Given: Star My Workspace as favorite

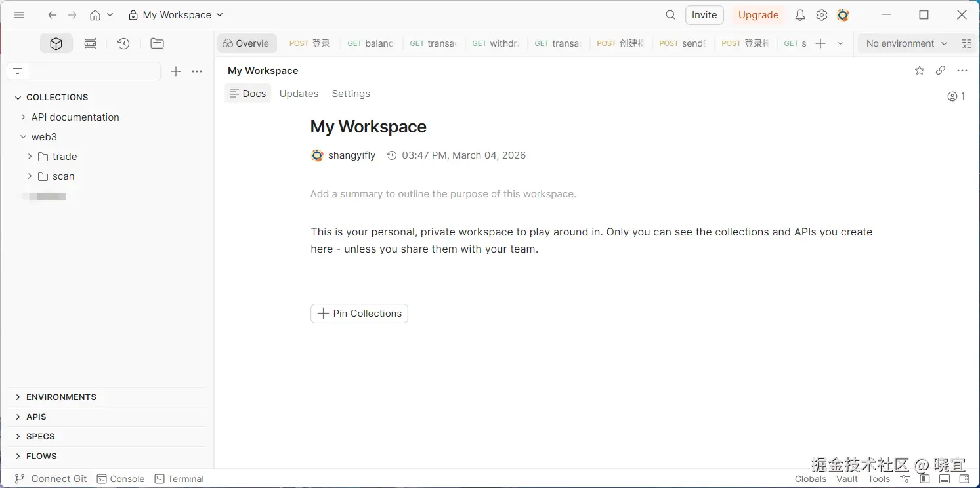Looking at the screenshot, I should [920, 71].
